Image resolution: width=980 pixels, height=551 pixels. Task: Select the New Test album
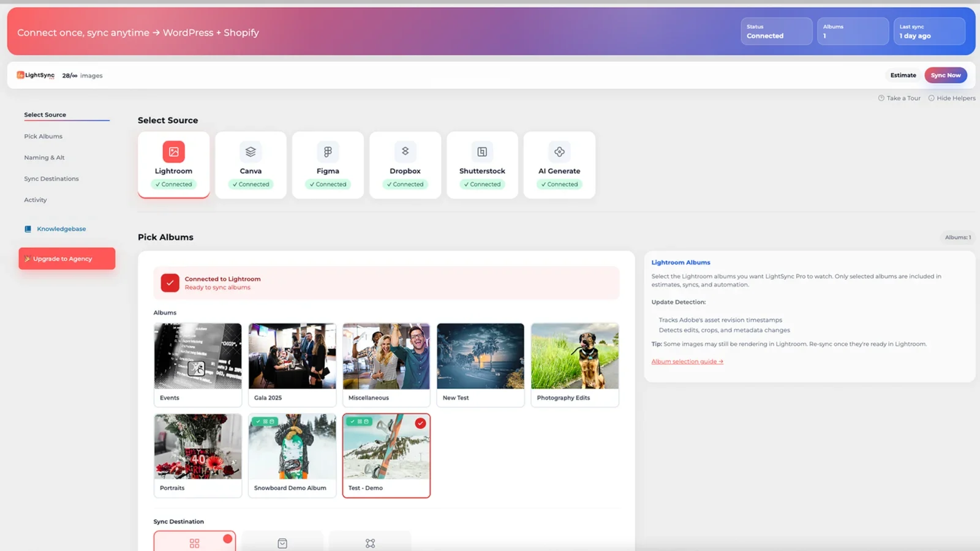[481, 365]
